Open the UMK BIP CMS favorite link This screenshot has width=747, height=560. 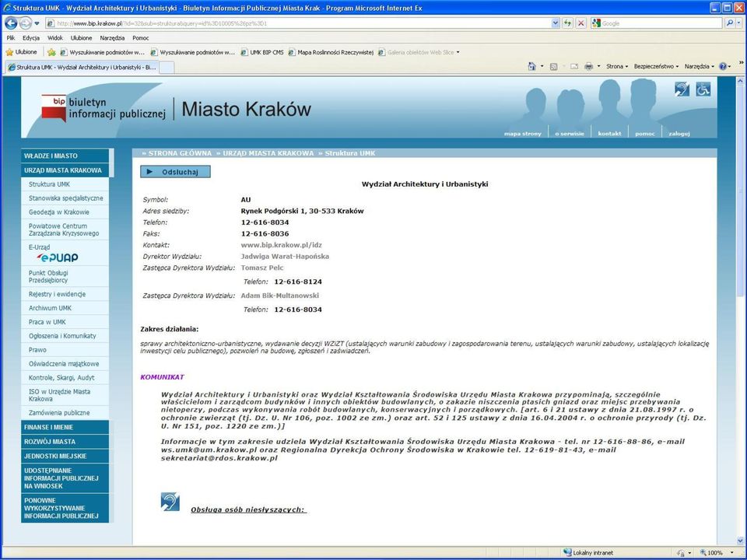click(x=262, y=52)
